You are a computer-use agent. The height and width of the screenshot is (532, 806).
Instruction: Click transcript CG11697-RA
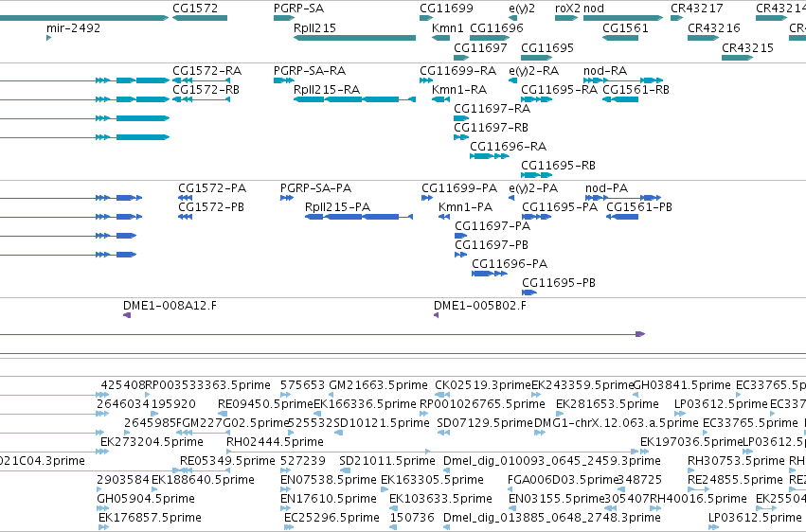point(461,118)
